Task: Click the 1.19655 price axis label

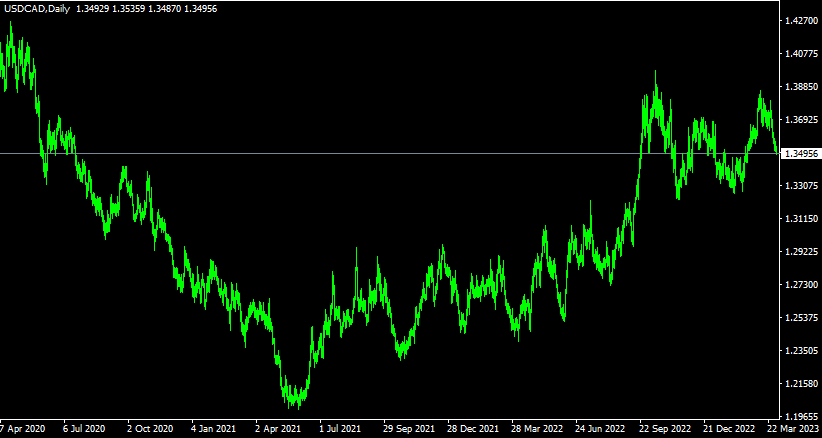Action: tap(800, 417)
